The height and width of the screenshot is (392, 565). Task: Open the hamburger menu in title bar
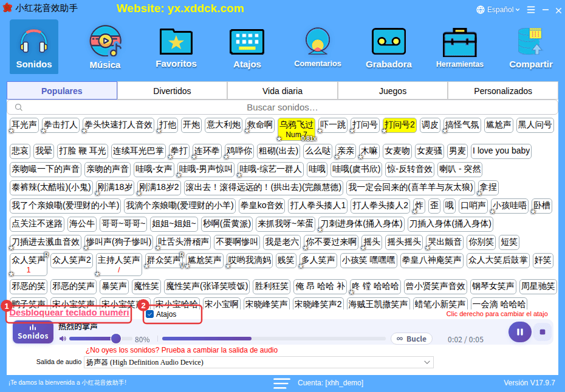click(531, 10)
